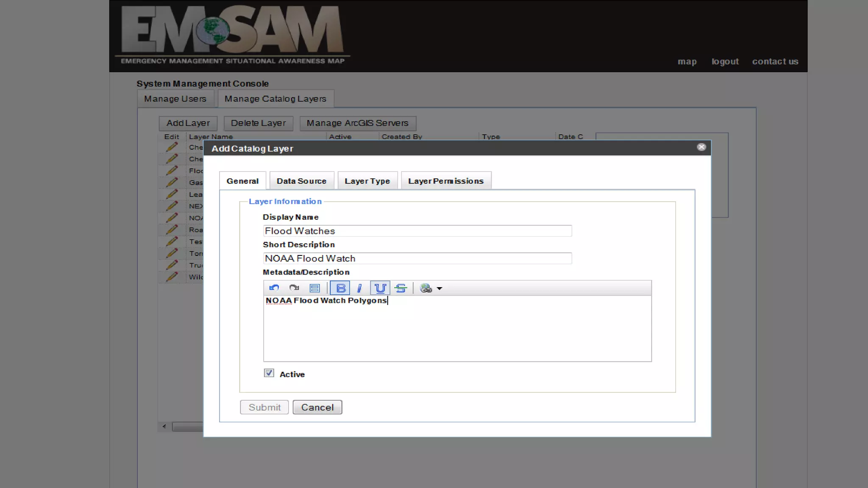
Task: Click the logout link in header
Action: (x=725, y=61)
